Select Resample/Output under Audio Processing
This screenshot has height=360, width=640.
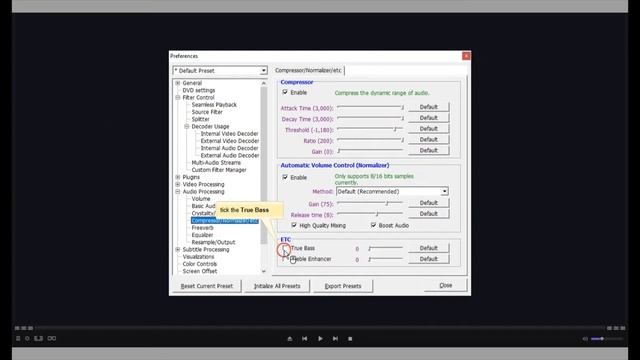213,242
